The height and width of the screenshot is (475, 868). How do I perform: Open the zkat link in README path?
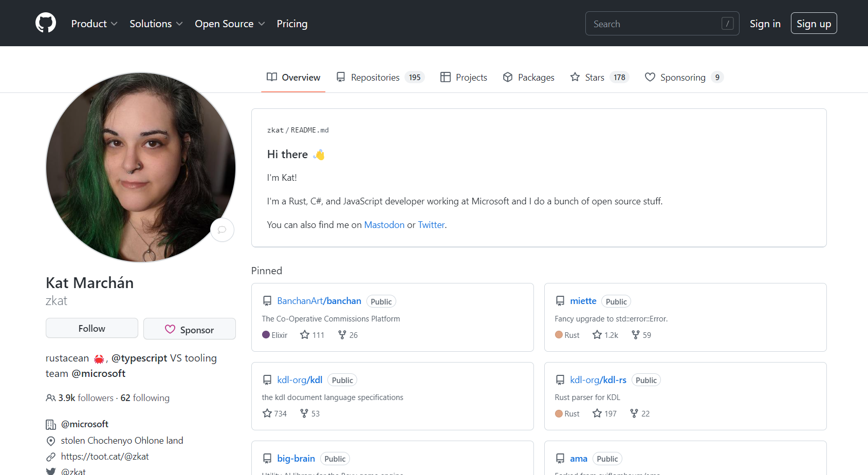pos(275,130)
